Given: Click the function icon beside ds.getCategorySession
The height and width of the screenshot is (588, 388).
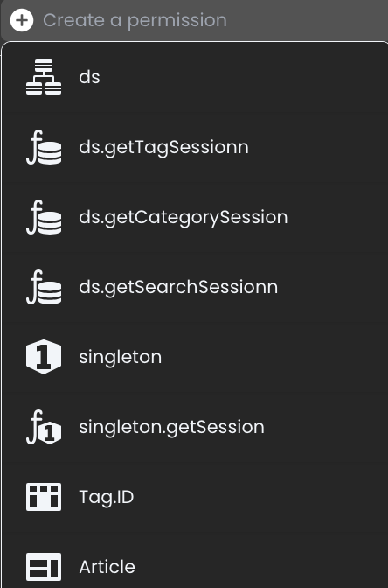Looking at the screenshot, I should coord(44,217).
